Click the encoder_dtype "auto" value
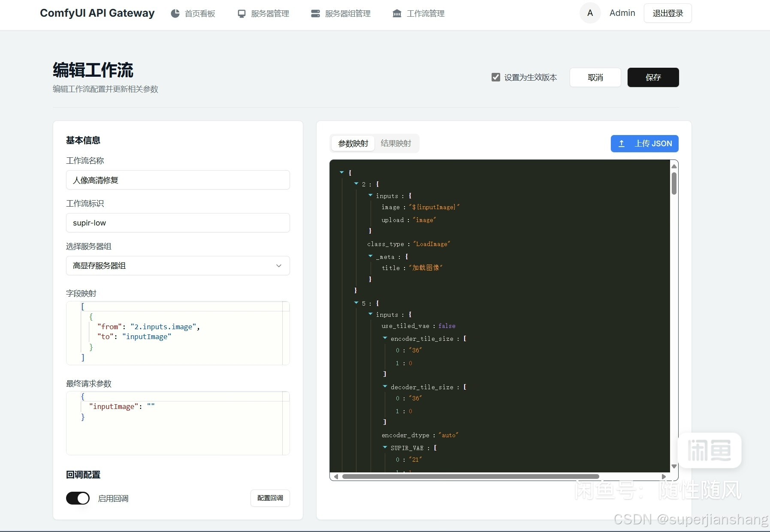 449,436
